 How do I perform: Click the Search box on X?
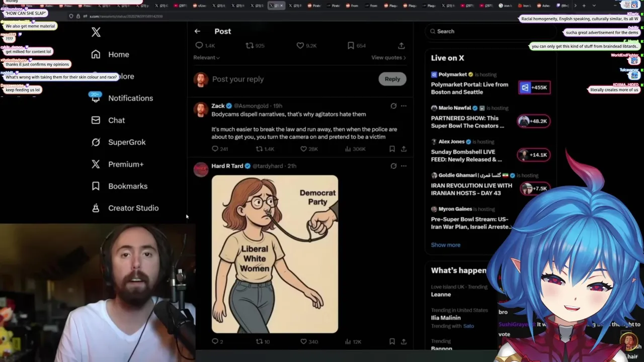tap(491, 31)
